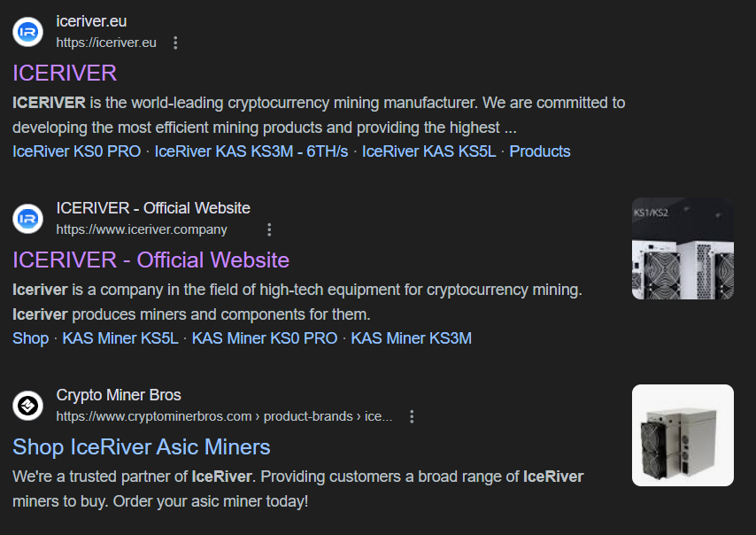Go to KAS Miner KS3M sitelink
The image size is (756, 535).
tap(412, 338)
